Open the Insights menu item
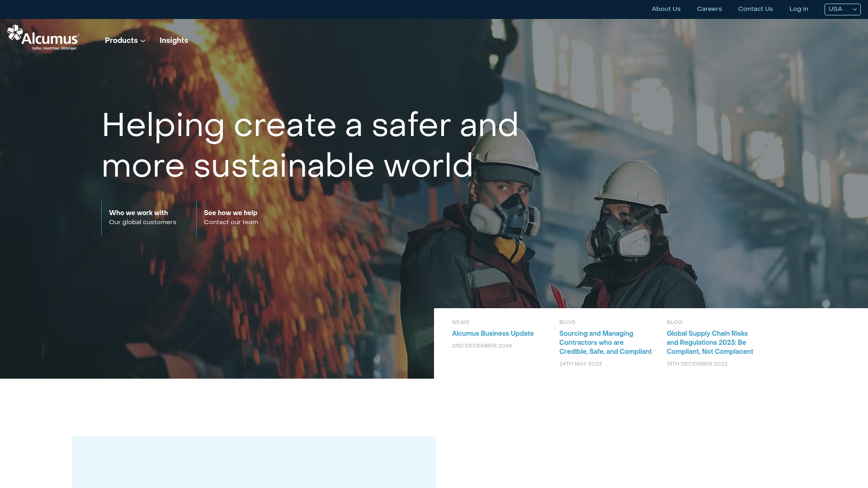This screenshot has width=868, height=488. click(x=174, y=41)
